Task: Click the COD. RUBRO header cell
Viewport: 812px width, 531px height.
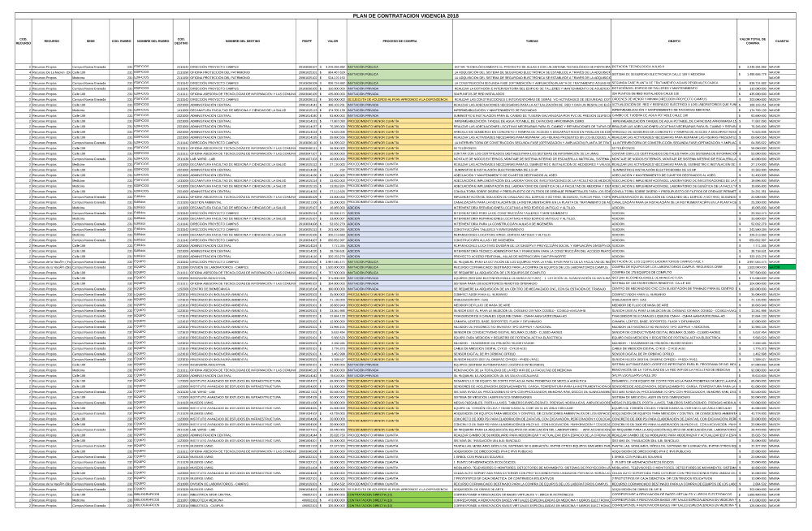Action: 121,40
